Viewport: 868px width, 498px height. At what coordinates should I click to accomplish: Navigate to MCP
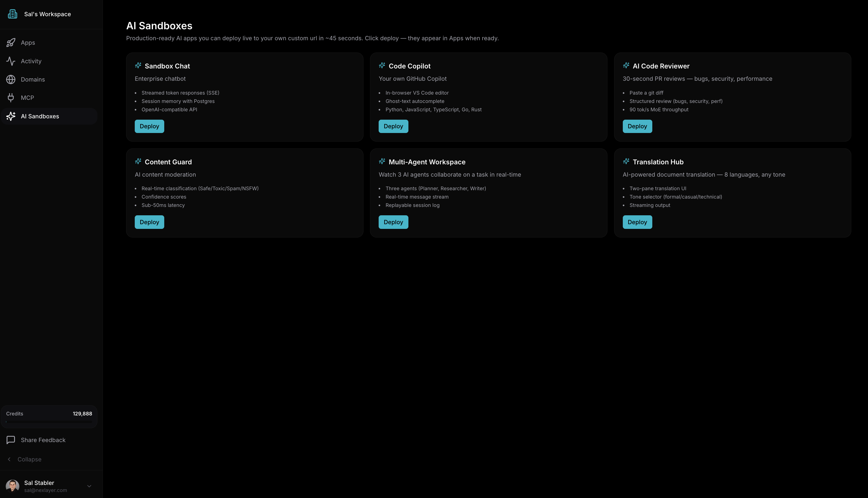click(49, 97)
